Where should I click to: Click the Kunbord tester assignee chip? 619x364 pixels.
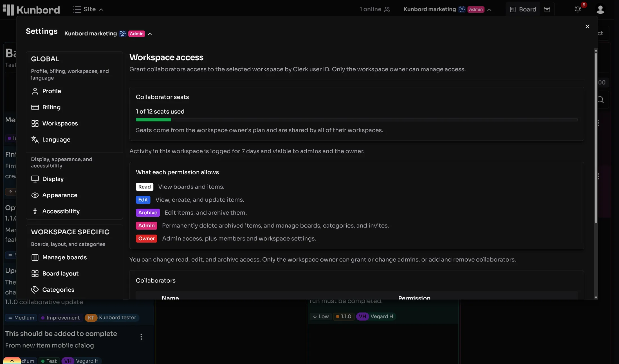112,318
